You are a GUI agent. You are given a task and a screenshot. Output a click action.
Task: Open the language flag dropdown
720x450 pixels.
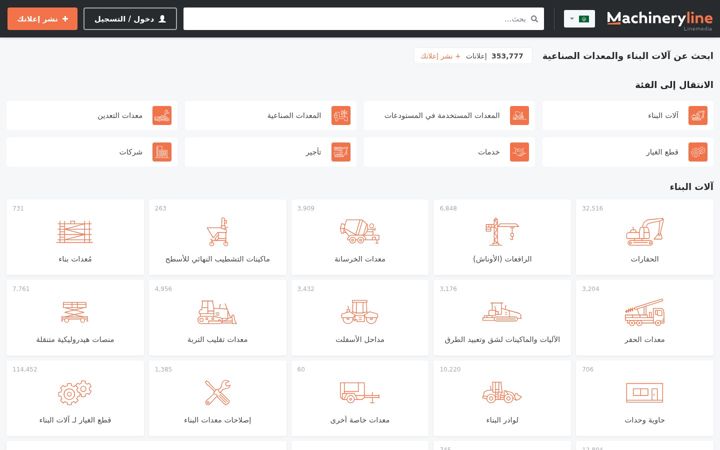pyautogui.click(x=579, y=19)
